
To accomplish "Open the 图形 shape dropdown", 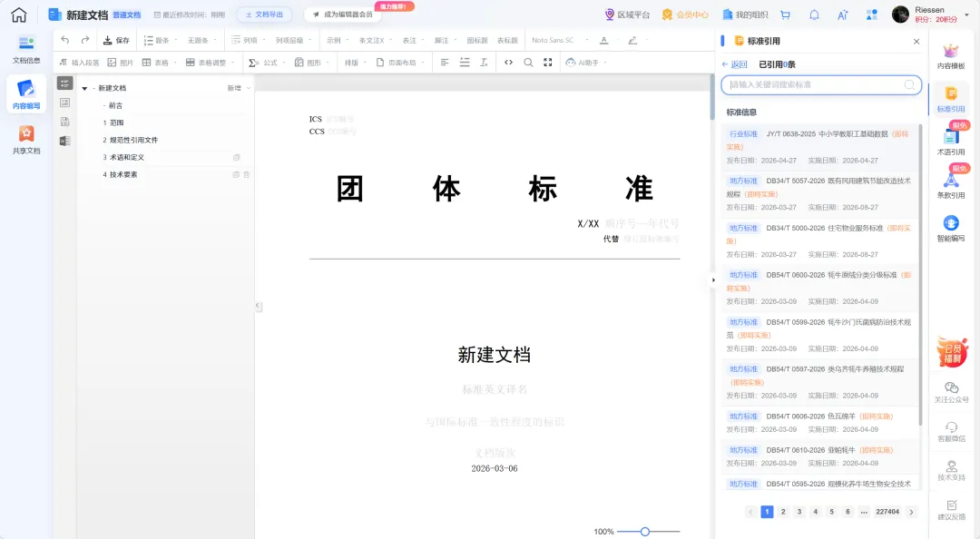I will (x=312, y=63).
